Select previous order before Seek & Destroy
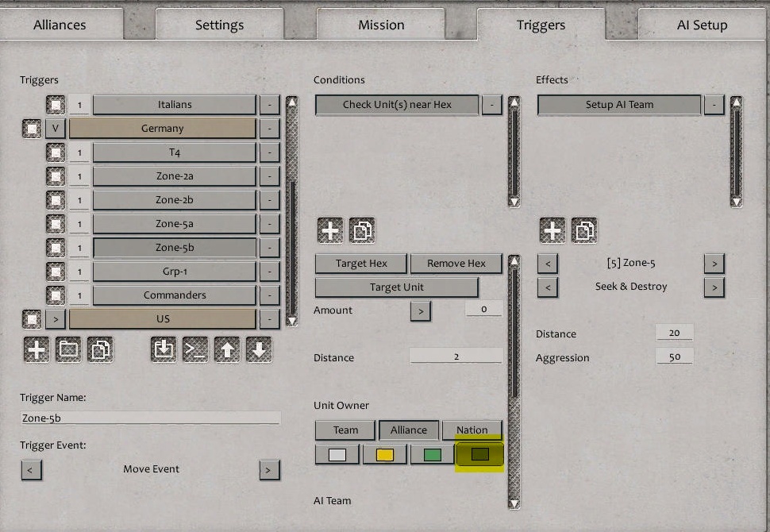 548,287
